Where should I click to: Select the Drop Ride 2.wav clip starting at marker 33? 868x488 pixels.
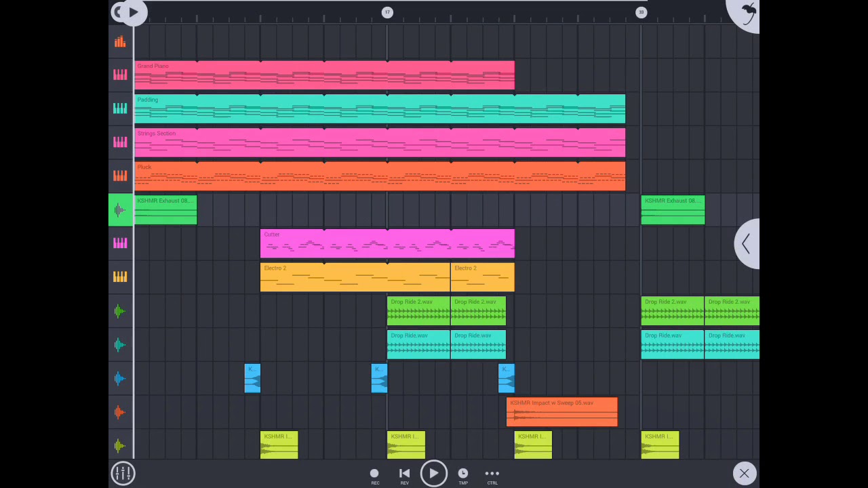point(672,310)
